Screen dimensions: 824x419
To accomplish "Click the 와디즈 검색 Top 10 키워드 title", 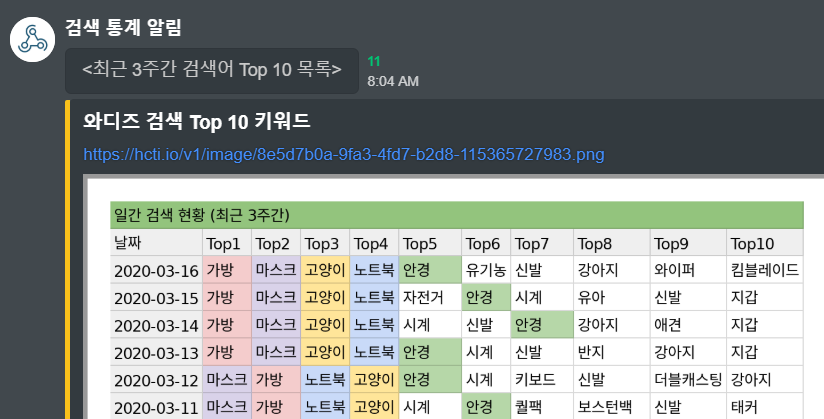I will 197,121.
